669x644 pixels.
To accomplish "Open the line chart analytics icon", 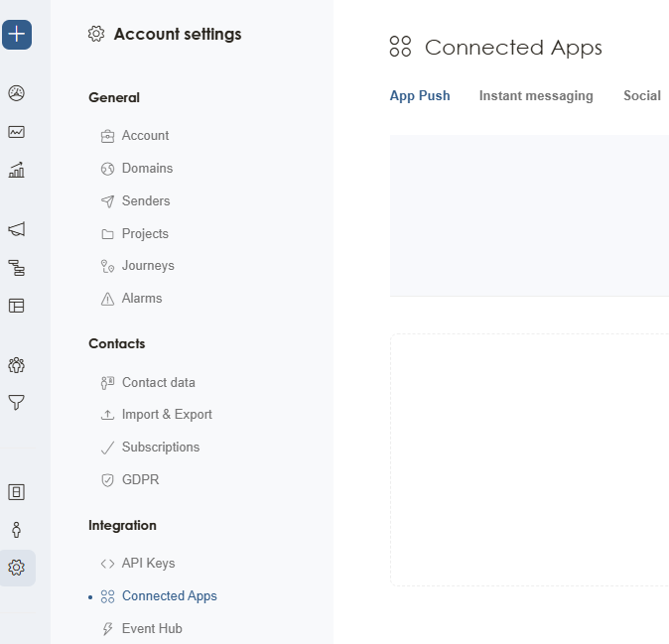I will 17,132.
